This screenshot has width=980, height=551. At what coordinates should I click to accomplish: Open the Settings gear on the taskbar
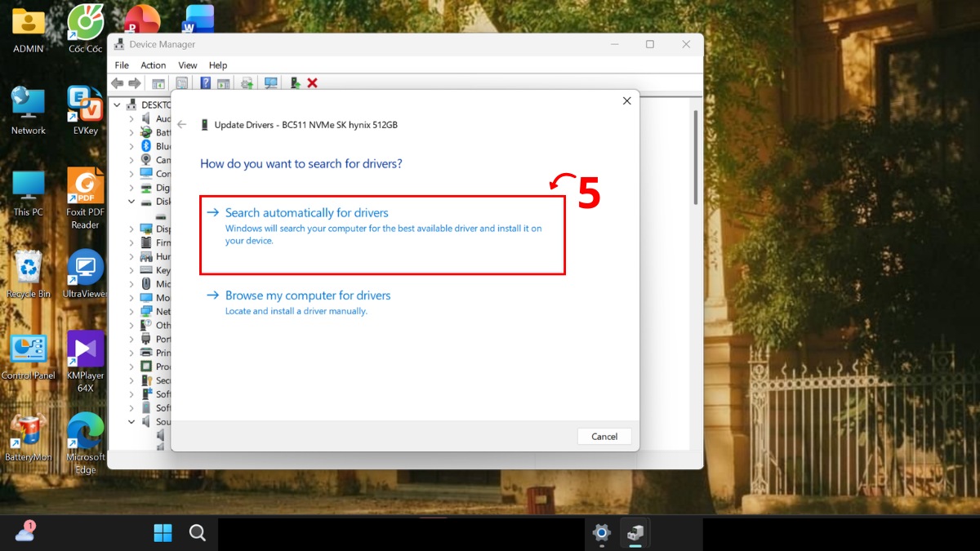pyautogui.click(x=602, y=533)
